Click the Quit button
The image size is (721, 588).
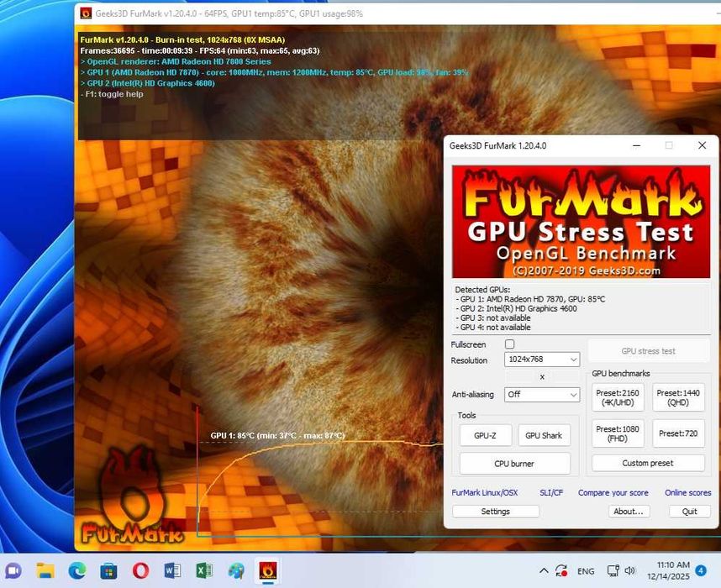click(x=689, y=512)
